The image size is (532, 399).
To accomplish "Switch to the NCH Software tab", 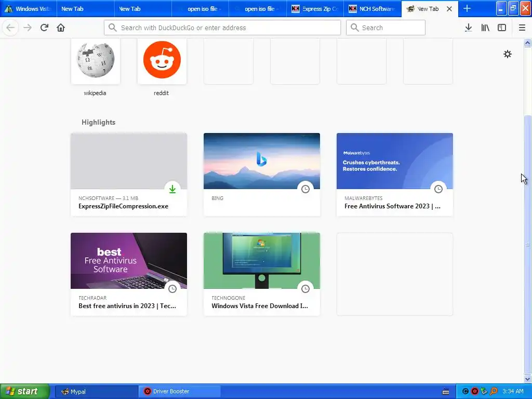I will click(x=373, y=9).
